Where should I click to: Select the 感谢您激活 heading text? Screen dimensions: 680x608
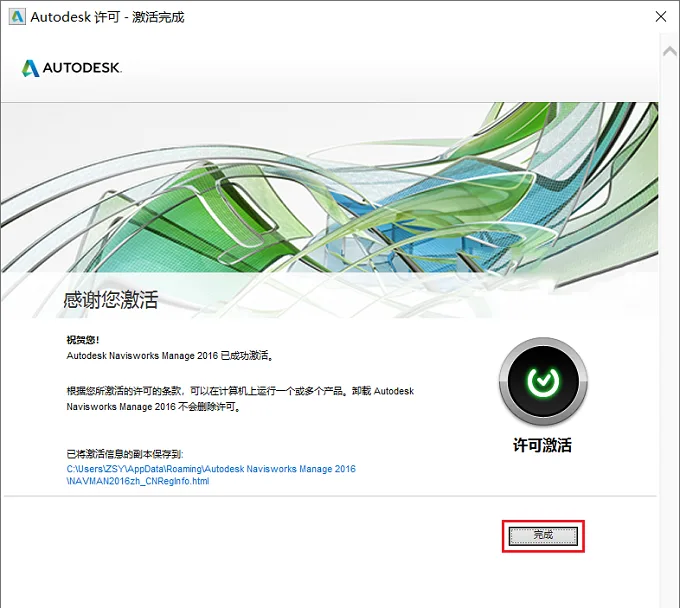111,300
